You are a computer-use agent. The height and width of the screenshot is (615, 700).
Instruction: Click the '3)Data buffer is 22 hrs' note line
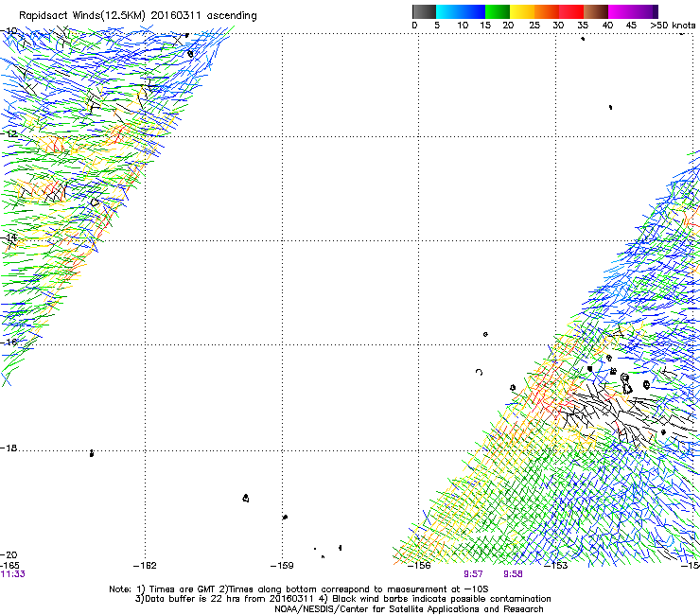click(342, 599)
